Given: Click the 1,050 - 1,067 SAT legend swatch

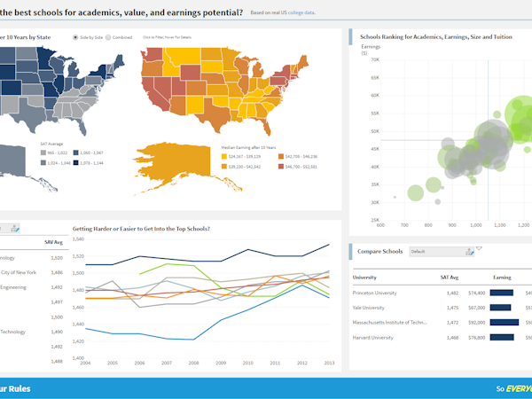Looking at the screenshot, I should pos(76,153).
